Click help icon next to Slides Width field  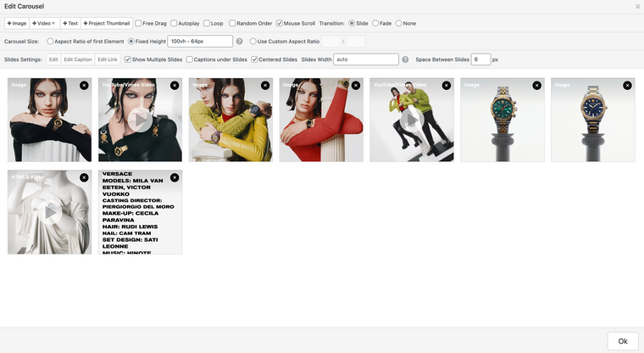[406, 59]
